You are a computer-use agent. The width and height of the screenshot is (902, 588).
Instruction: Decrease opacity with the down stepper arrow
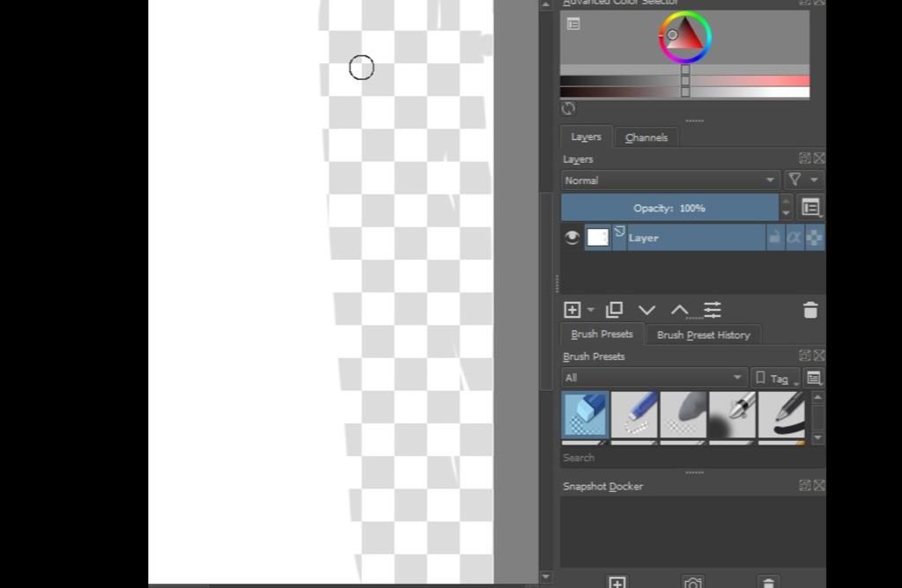pos(786,214)
